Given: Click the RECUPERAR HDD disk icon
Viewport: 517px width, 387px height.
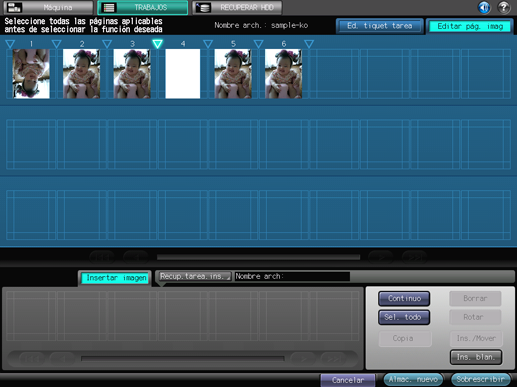Looking at the screenshot, I should tap(203, 7).
